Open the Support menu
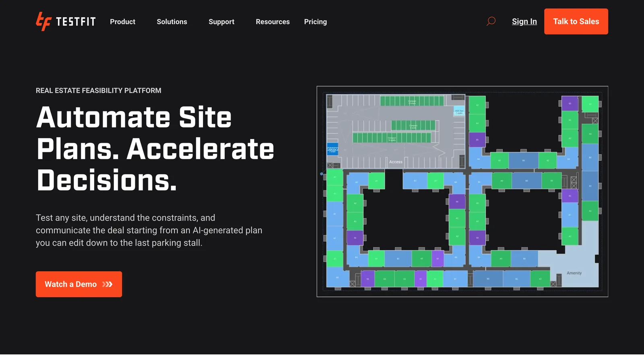 click(x=221, y=22)
